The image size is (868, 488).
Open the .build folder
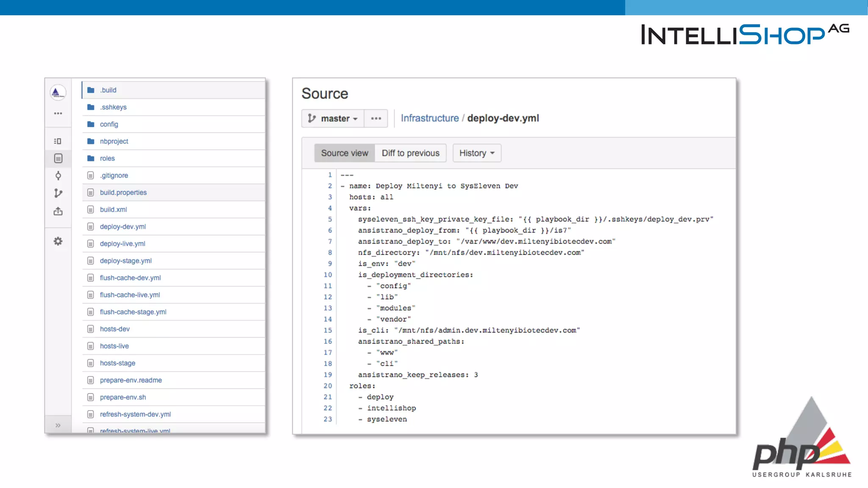(108, 90)
